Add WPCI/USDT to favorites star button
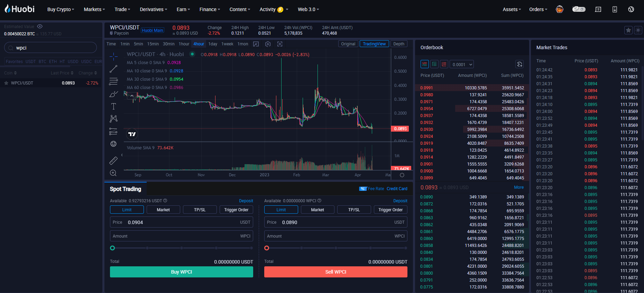This screenshot has height=293, width=644. pyautogui.click(x=628, y=30)
